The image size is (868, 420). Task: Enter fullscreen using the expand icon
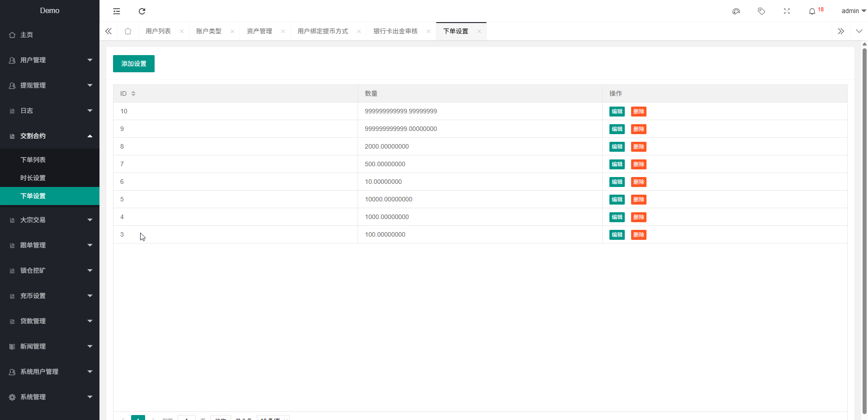(x=787, y=11)
